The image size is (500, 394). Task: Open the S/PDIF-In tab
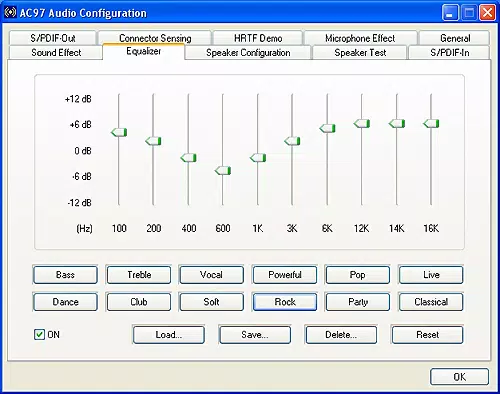coord(449,53)
